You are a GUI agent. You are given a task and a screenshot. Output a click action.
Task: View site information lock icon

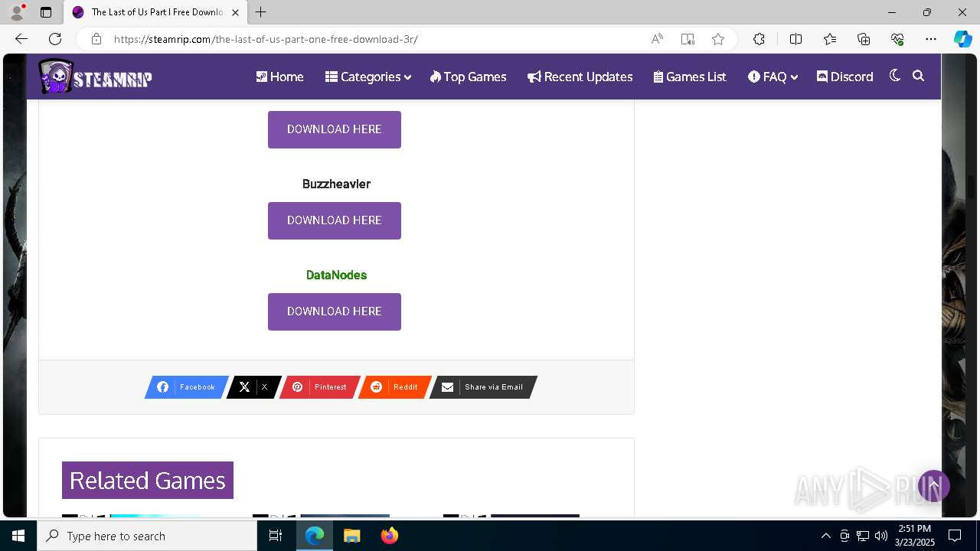pyautogui.click(x=96, y=39)
